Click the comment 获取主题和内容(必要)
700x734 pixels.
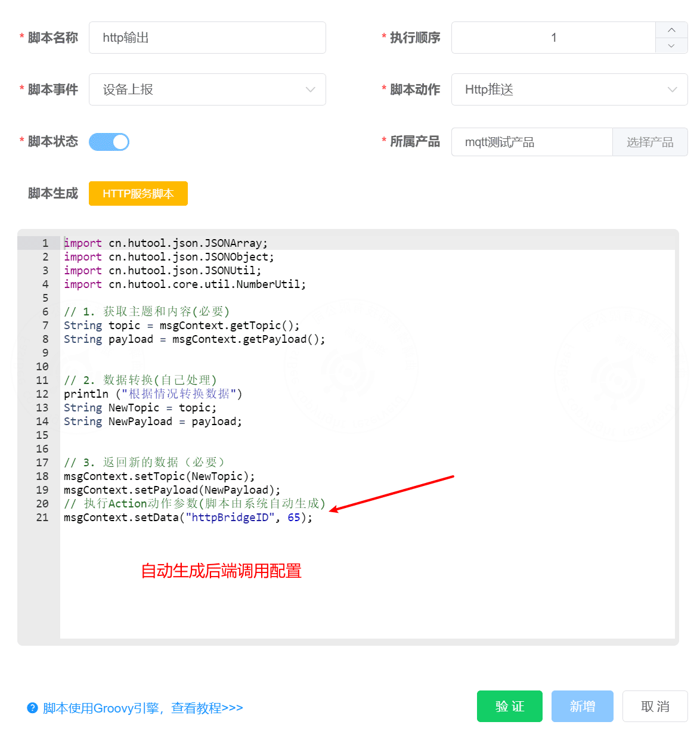click(147, 312)
